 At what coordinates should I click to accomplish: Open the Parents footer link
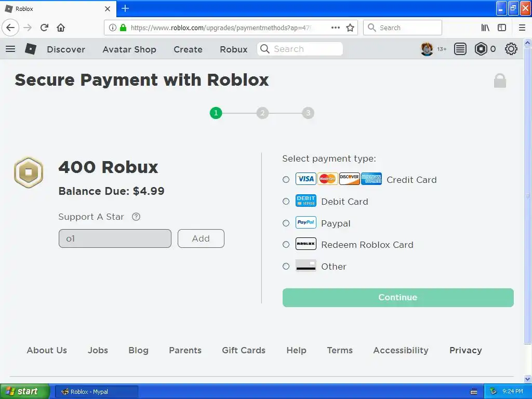point(185,350)
